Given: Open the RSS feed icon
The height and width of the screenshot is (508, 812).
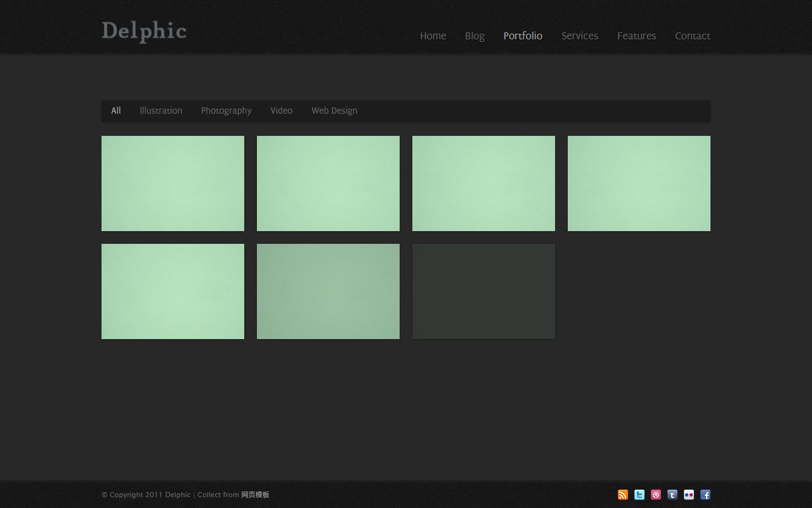Looking at the screenshot, I should [x=623, y=495].
